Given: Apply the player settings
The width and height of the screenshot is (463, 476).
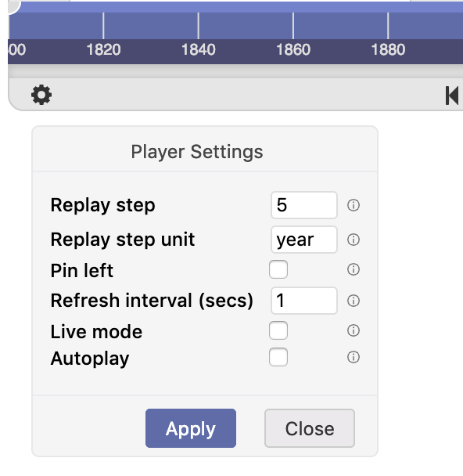Looking at the screenshot, I should click(x=191, y=428).
